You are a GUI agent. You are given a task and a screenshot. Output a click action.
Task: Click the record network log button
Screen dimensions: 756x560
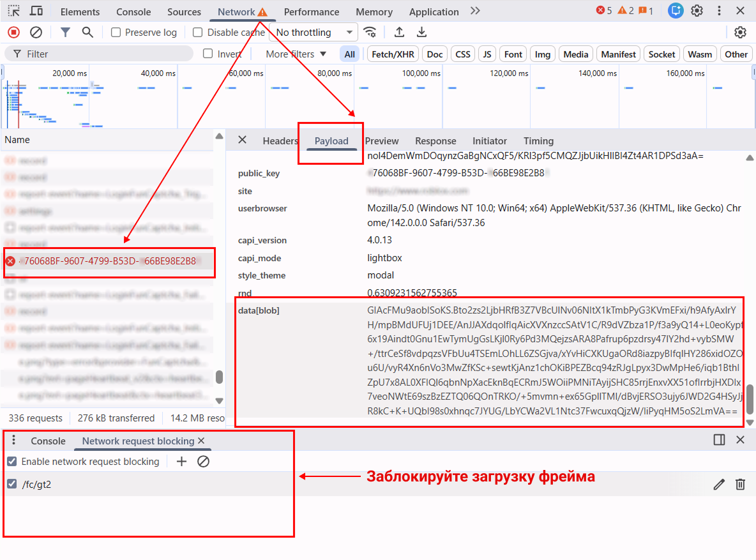(13, 33)
